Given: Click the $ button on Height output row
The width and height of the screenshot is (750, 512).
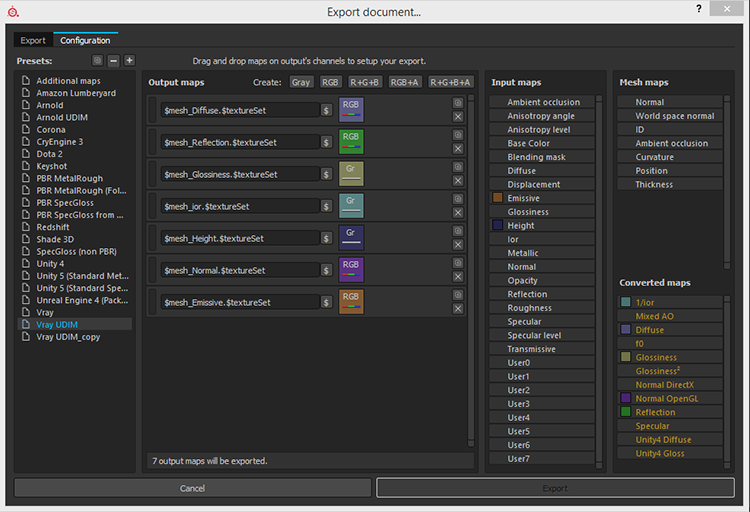Looking at the screenshot, I should click(x=326, y=239).
